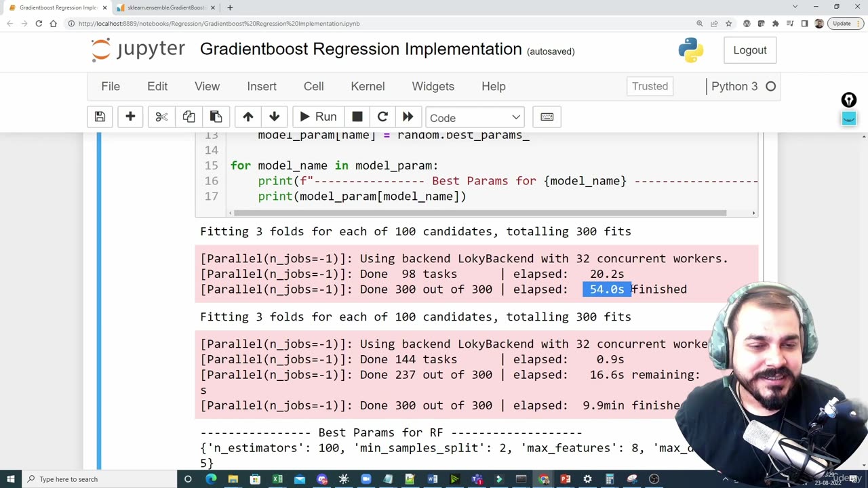Open the File menu

click(x=111, y=86)
